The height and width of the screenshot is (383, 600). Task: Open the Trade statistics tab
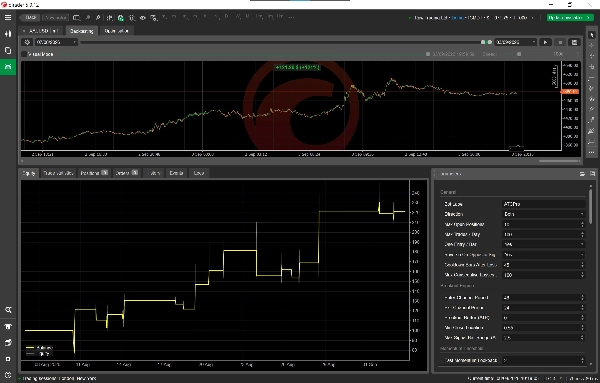pos(58,173)
